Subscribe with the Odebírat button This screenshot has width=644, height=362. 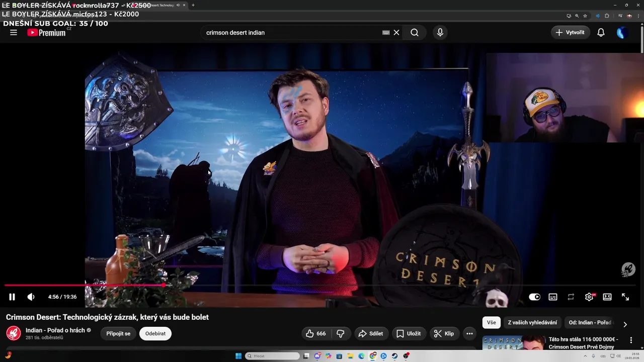(x=155, y=333)
